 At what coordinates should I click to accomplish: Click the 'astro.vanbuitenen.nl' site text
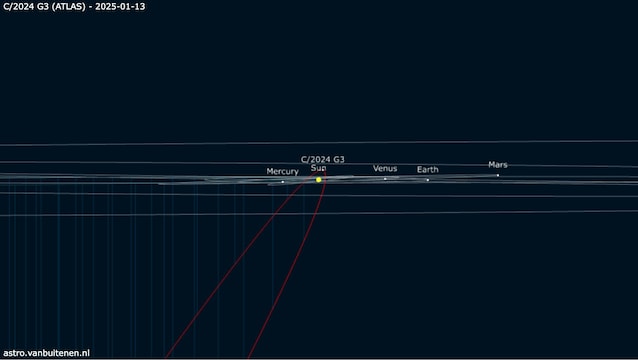(x=46, y=353)
